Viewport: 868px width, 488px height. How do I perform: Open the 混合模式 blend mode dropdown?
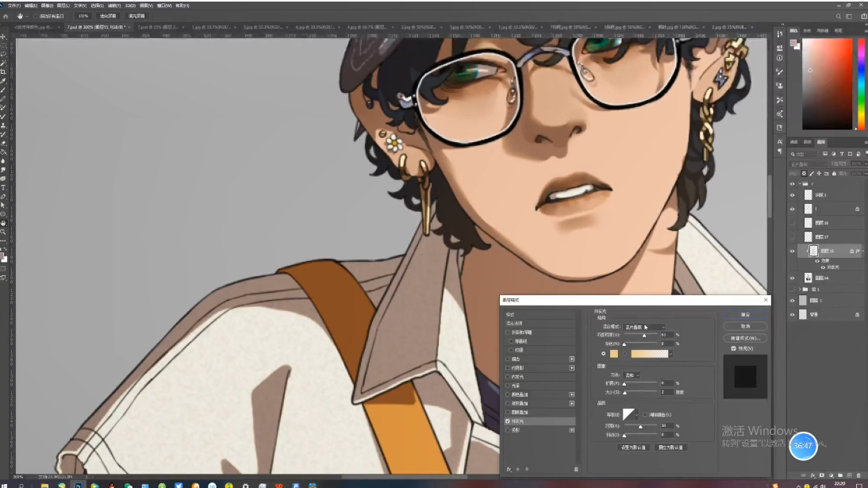coord(644,327)
